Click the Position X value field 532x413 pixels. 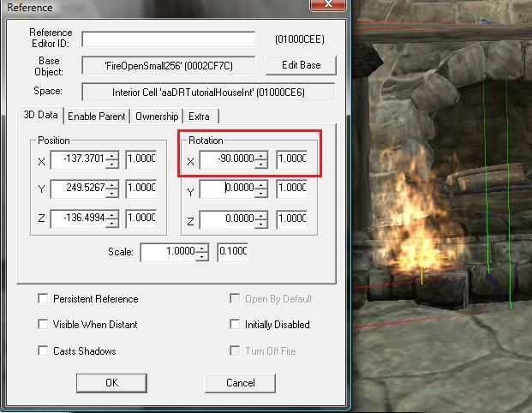[x=78, y=159]
